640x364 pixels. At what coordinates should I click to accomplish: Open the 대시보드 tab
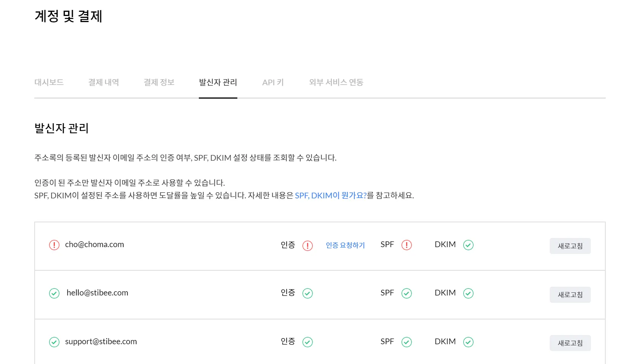point(49,82)
